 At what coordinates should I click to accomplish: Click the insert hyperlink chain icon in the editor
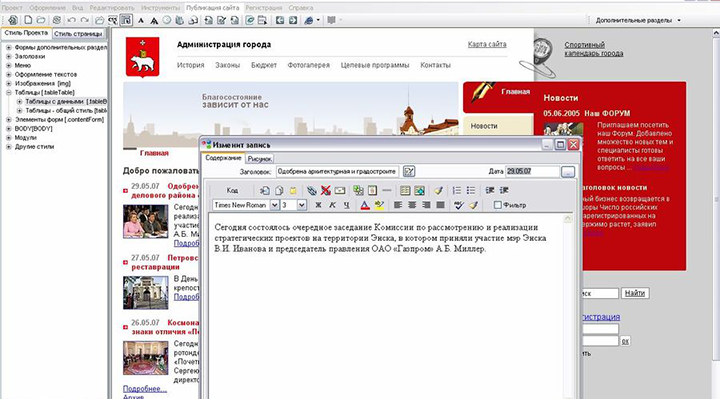(x=312, y=190)
